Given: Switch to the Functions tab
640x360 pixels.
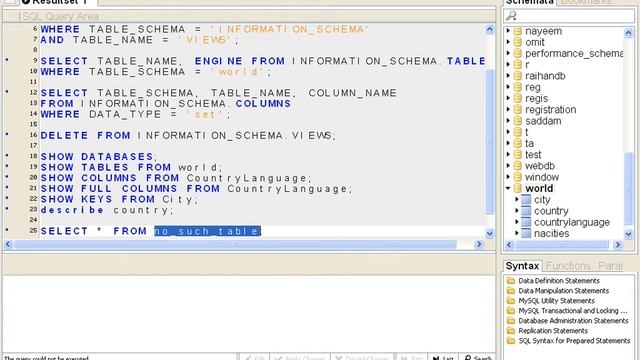Looking at the screenshot, I should click(x=568, y=266).
